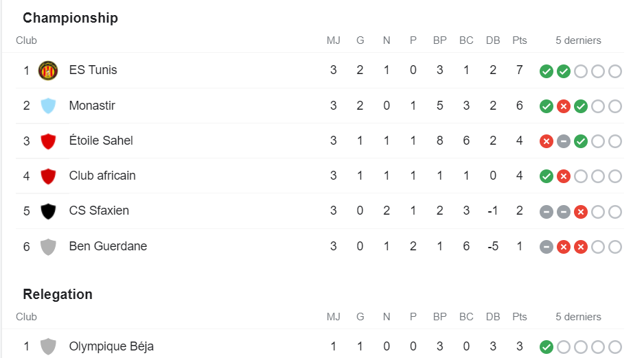Click the Pts column header in Championship table
644x358 pixels.
click(520, 40)
